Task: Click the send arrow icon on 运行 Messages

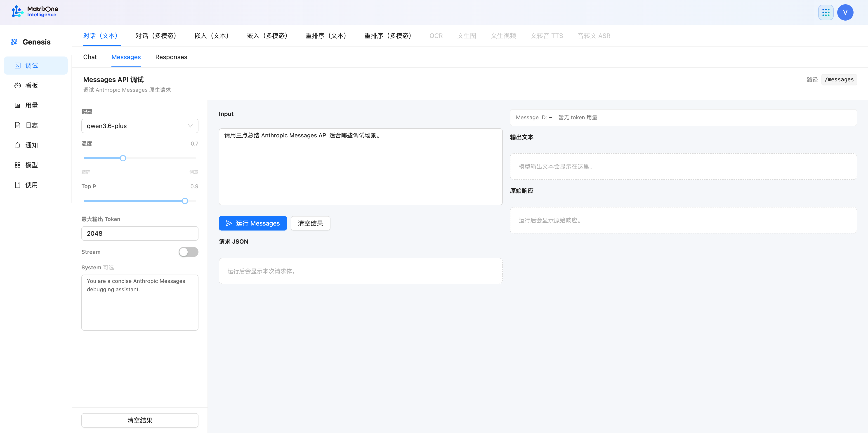Action: click(229, 224)
